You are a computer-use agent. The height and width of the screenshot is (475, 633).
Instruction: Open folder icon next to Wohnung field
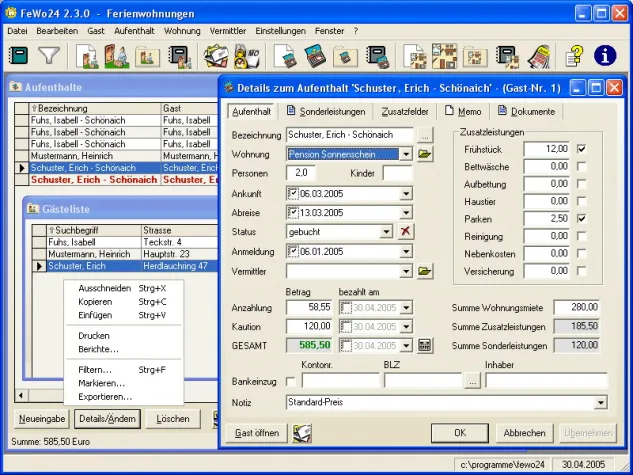(425, 154)
